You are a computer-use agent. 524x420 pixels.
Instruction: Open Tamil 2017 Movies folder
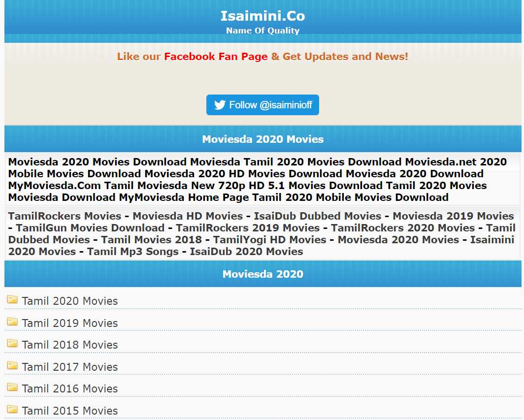point(70,367)
